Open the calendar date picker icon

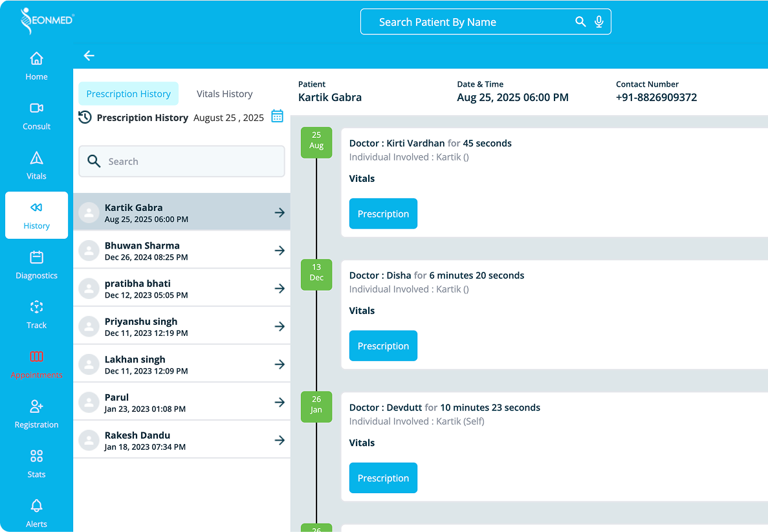(x=277, y=116)
